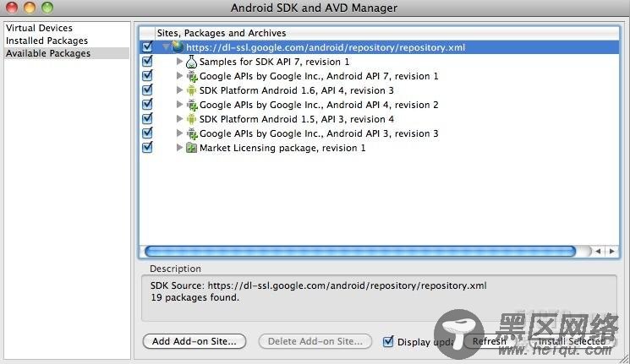Click the Sites, Packages and Archives header
This screenshot has height=364, width=630.
tap(222, 33)
